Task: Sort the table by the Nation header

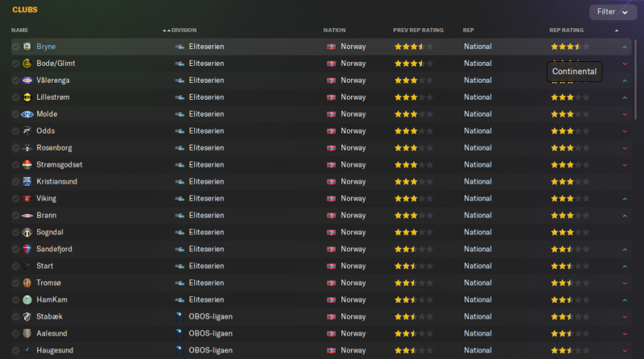Action: 334,31
